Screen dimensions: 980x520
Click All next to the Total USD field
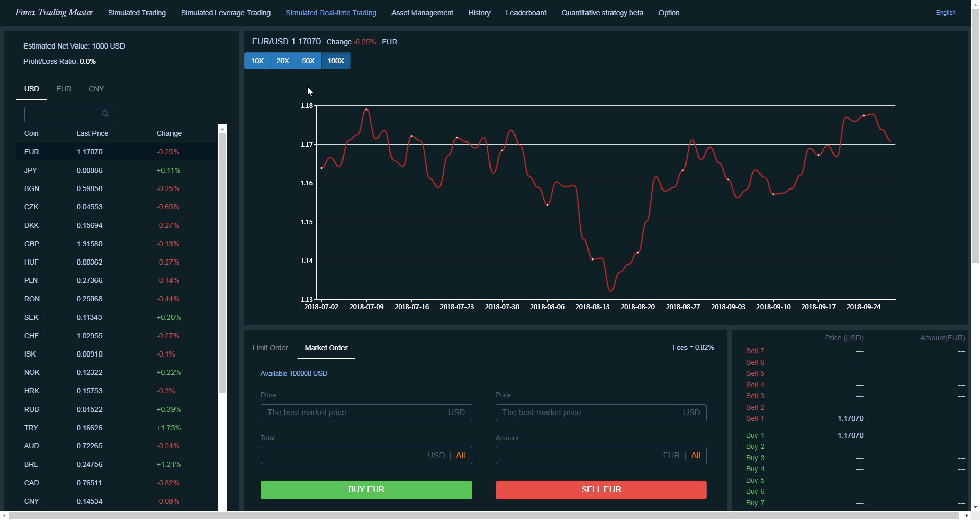click(461, 455)
